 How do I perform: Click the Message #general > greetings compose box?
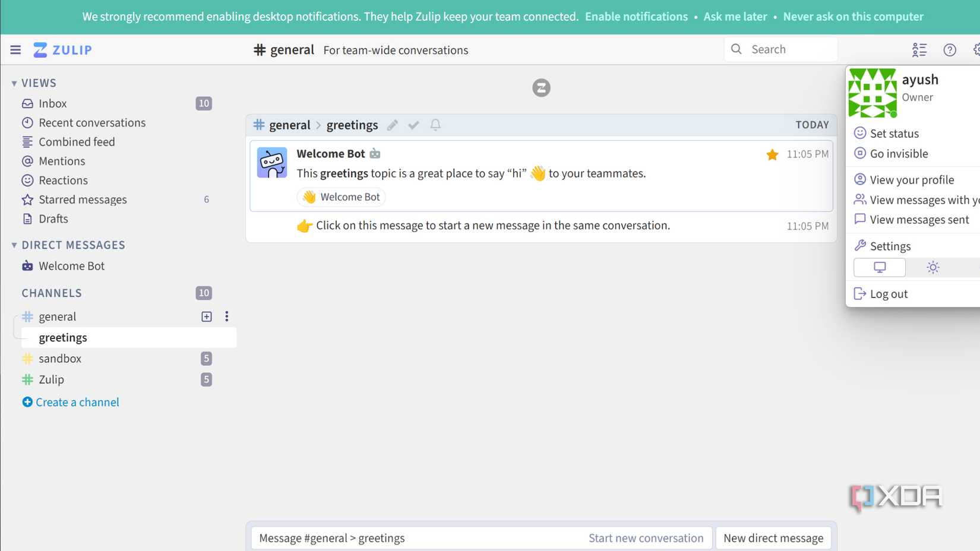coord(481,538)
